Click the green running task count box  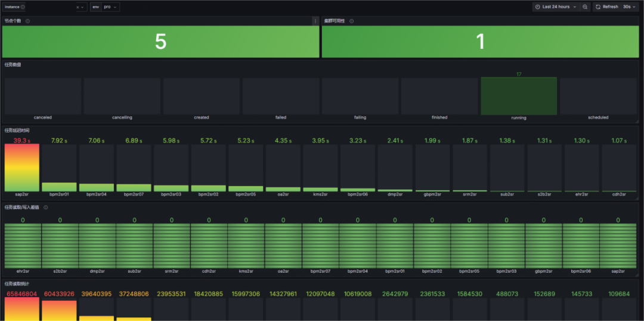tap(519, 96)
